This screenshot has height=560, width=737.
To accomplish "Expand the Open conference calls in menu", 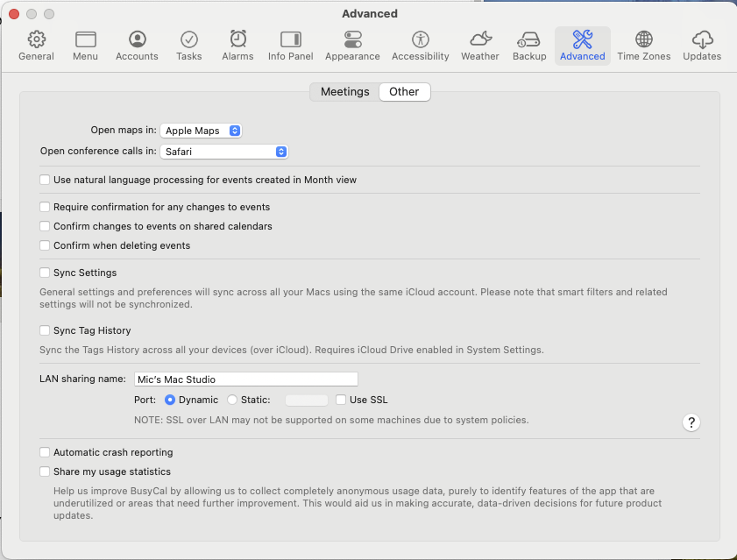I will pos(223,151).
